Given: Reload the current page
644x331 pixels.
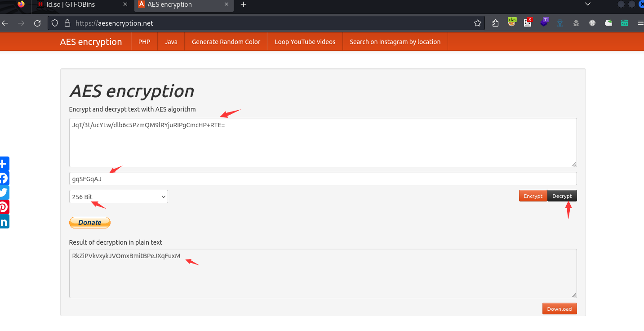Looking at the screenshot, I should coord(37,23).
